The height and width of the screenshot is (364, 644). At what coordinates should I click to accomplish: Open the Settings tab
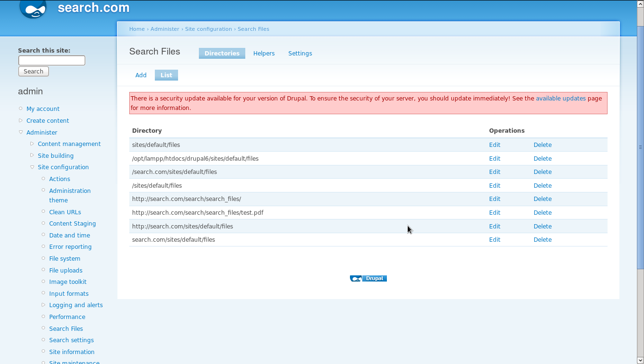point(300,54)
